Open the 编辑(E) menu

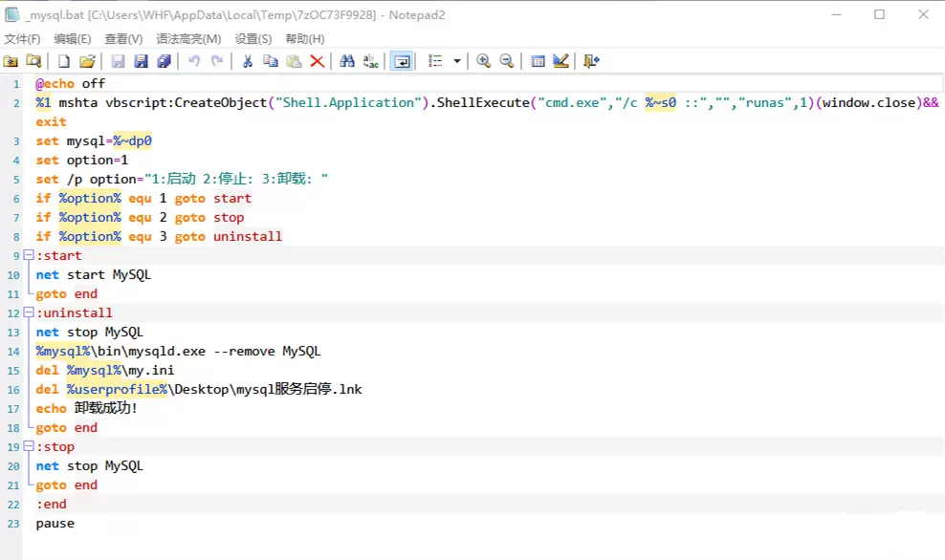[x=73, y=38]
